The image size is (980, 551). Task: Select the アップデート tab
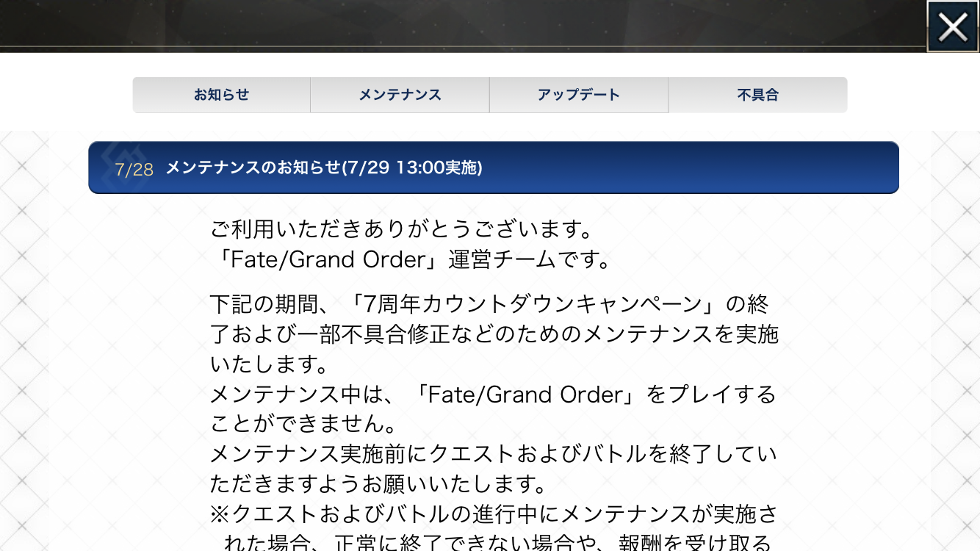point(578,95)
